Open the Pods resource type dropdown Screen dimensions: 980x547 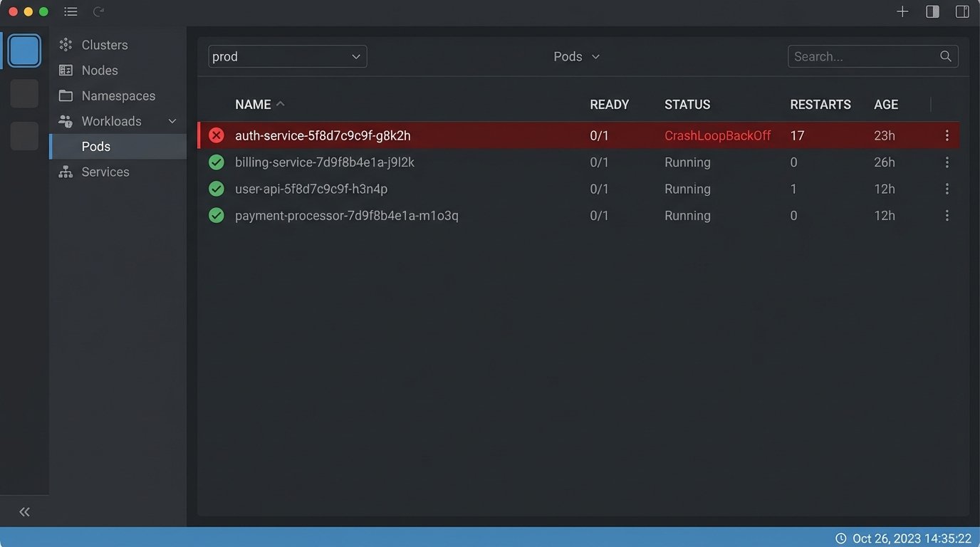(576, 56)
